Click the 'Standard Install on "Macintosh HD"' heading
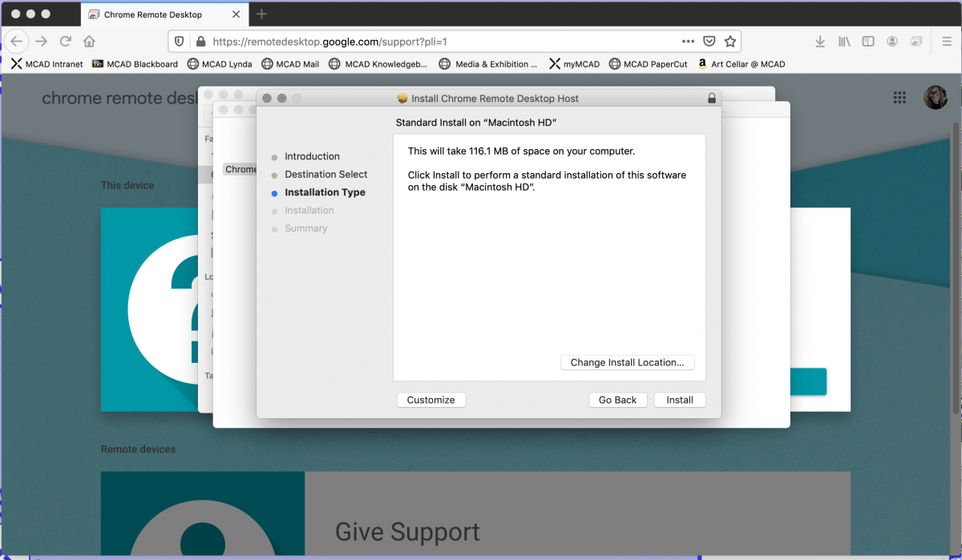The image size is (962, 560). point(476,123)
